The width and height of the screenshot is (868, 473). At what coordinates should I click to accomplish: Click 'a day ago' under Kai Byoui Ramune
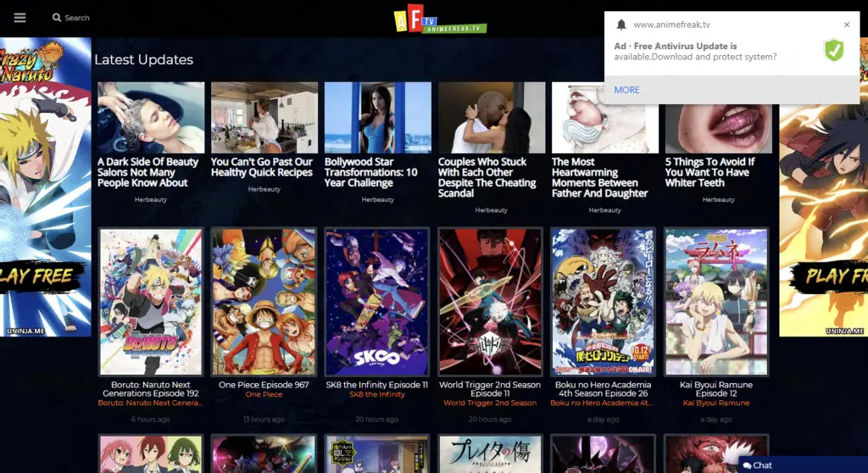[715, 420]
